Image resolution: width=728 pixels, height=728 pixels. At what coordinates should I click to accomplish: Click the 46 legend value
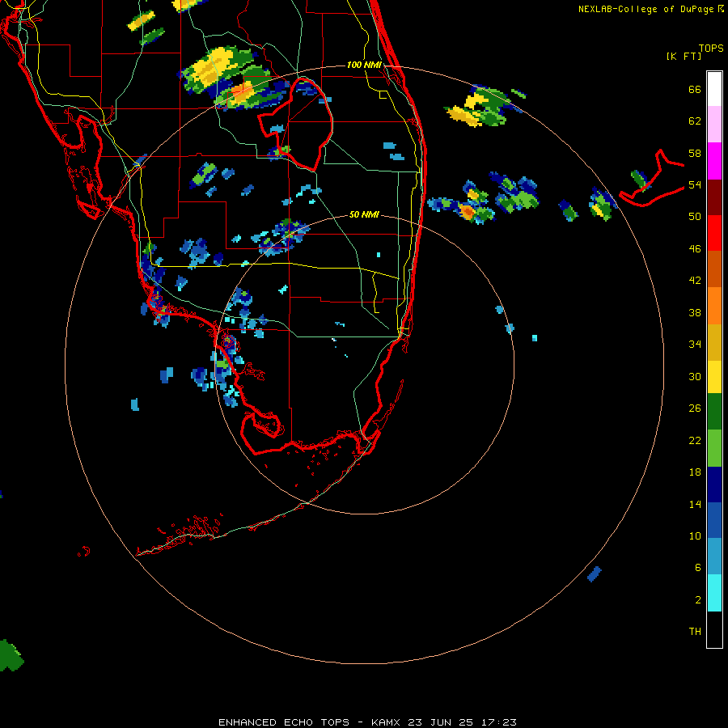pos(695,249)
